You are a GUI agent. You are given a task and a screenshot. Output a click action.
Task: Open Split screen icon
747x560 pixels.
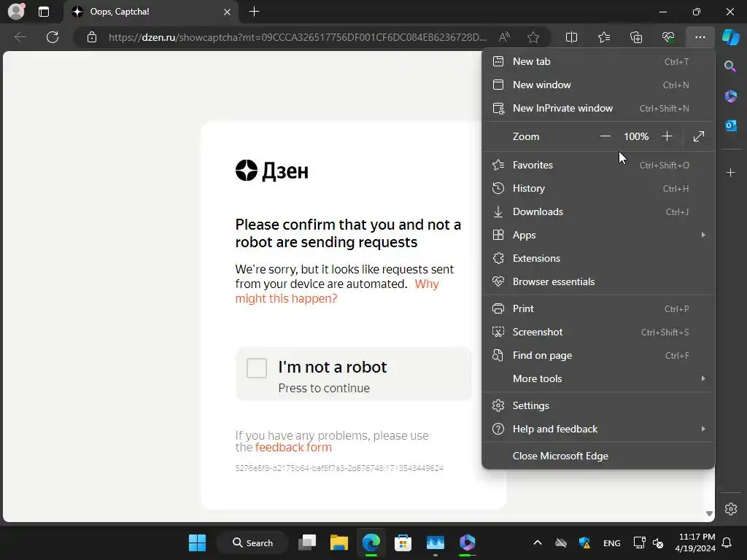(x=571, y=37)
